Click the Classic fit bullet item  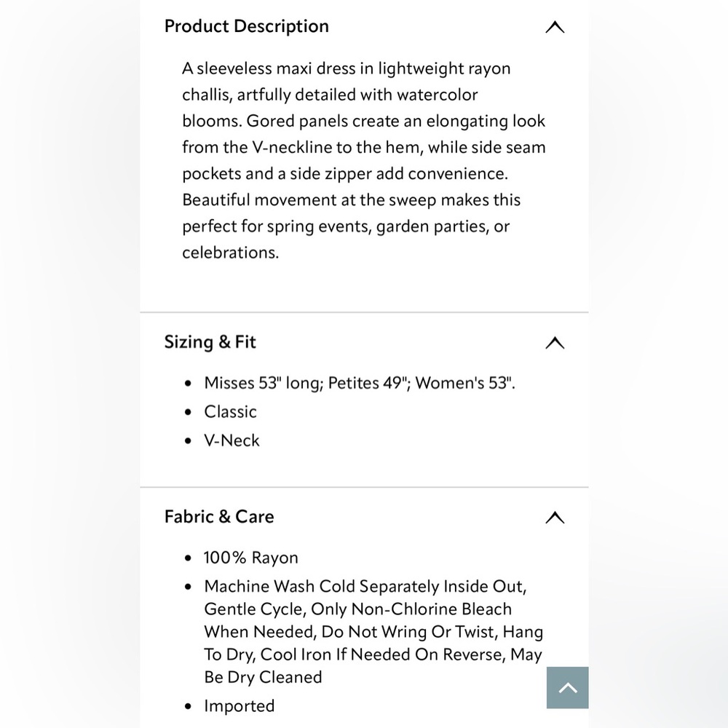coord(230,412)
